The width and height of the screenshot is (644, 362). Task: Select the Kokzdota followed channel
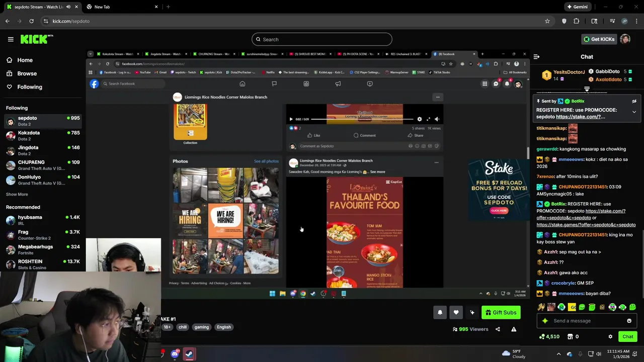point(43,136)
